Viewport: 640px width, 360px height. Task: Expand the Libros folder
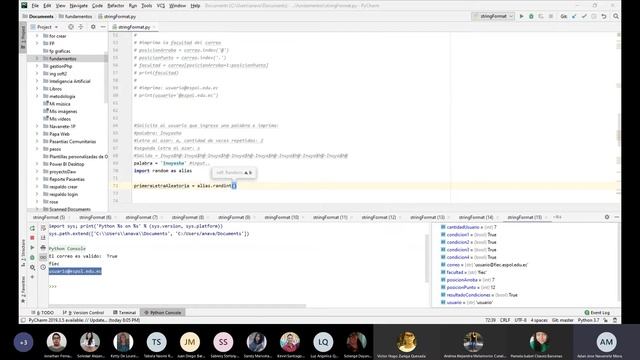37,89
